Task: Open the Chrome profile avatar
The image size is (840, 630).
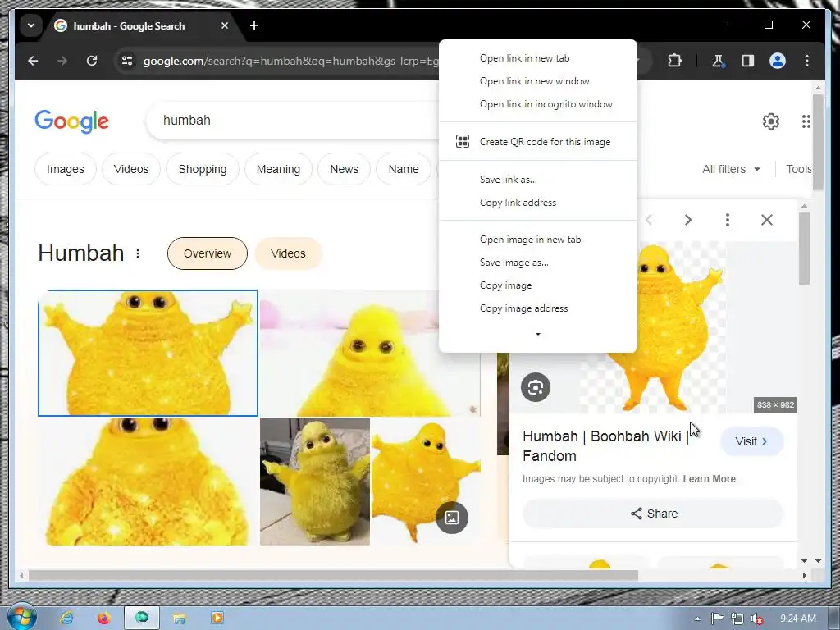Action: 778,61
